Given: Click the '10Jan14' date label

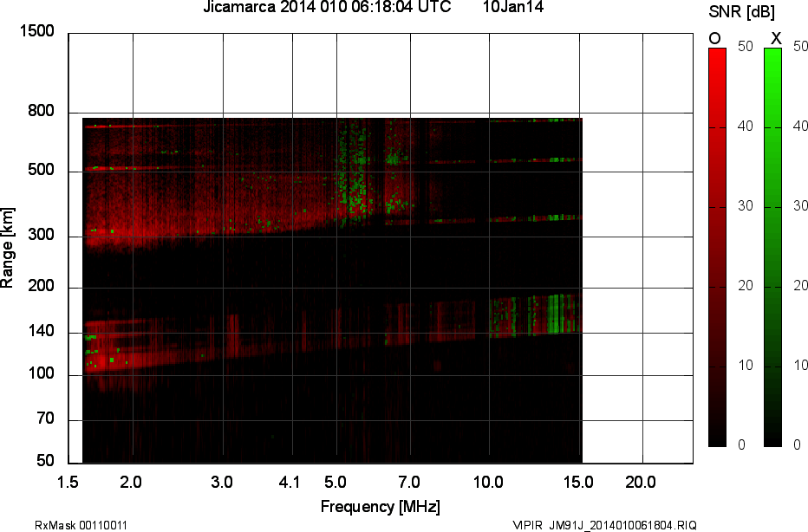Looking at the screenshot, I should click(513, 7).
